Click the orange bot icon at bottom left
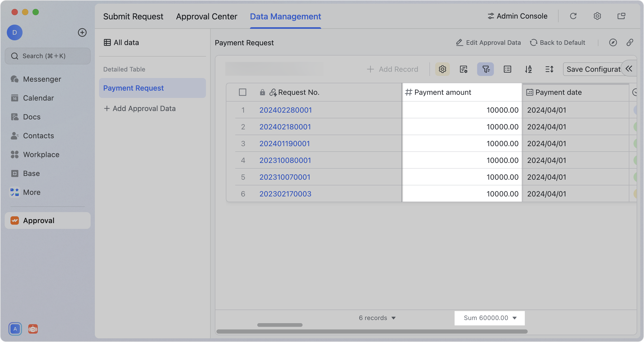Viewport: 644px width, 342px height. pyautogui.click(x=33, y=329)
